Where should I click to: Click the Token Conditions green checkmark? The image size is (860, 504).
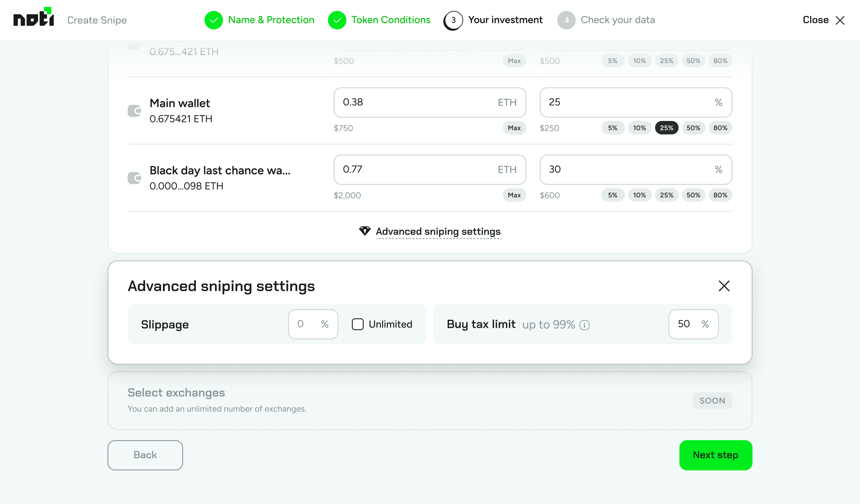tap(337, 20)
